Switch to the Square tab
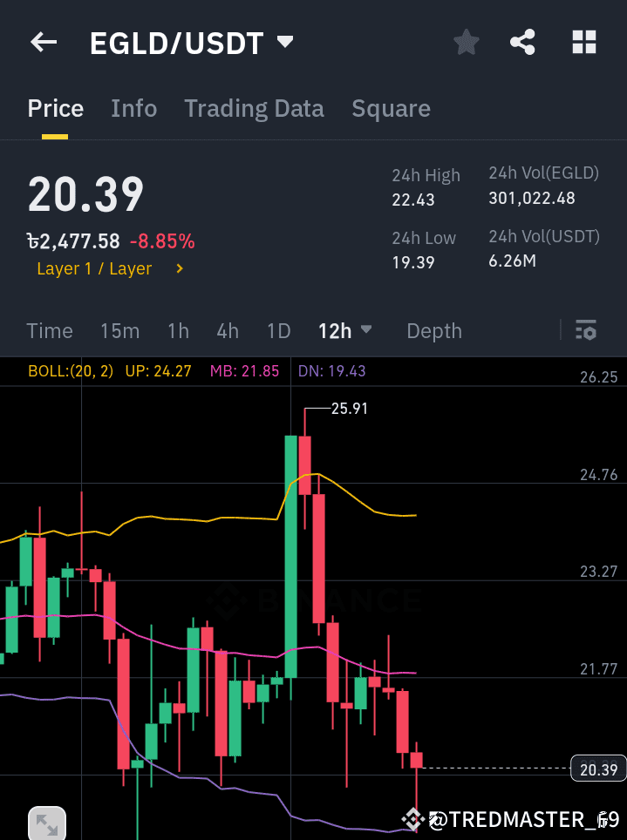The height and width of the screenshot is (840, 627). [x=391, y=108]
